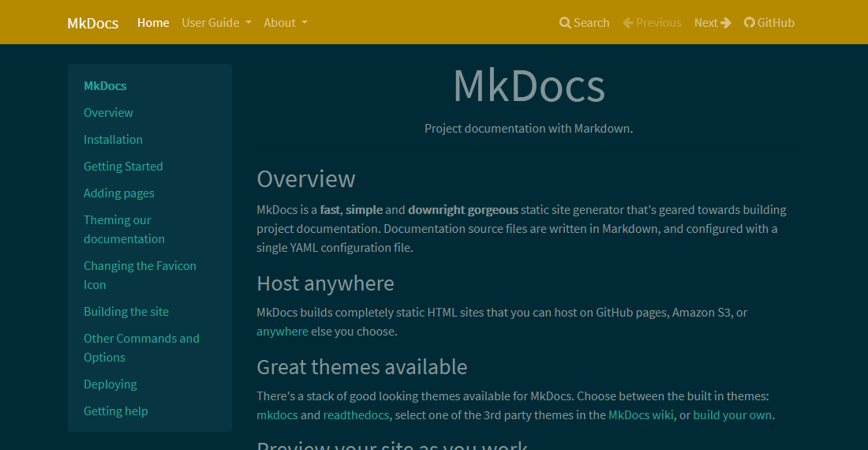Open the 'build your own' hyperlink
The image size is (868, 450).
click(732, 415)
